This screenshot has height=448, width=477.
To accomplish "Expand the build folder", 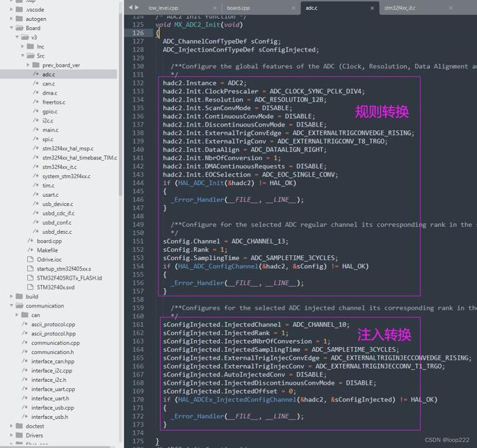I will pyautogui.click(x=12, y=296).
